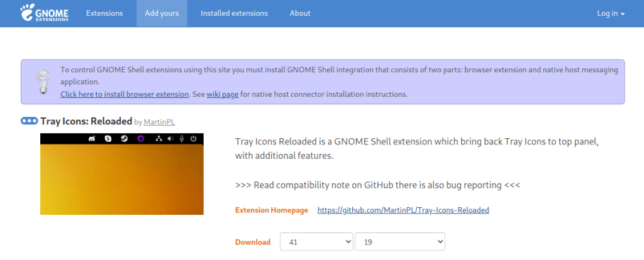Image resolution: width=644 pixels, height=260 pixels.
Task: Click the network icon in the screenshot
Action: (x=159, y=139)
